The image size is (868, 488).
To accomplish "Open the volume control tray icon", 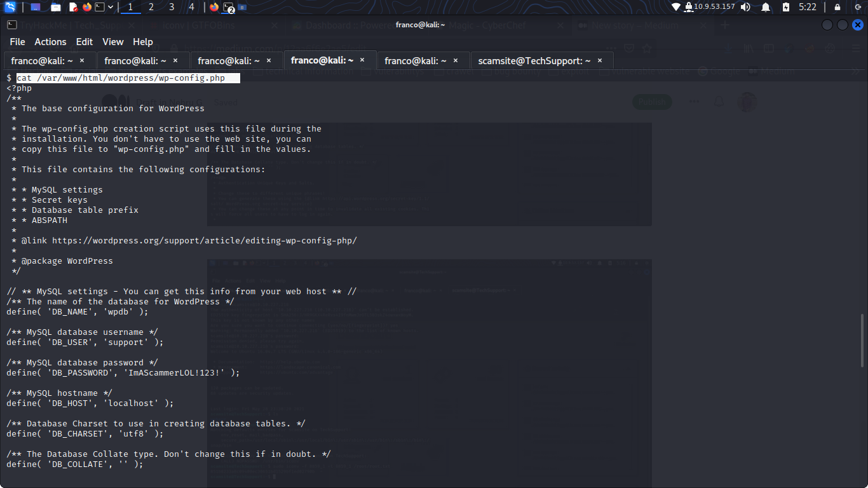I will 746,7.
